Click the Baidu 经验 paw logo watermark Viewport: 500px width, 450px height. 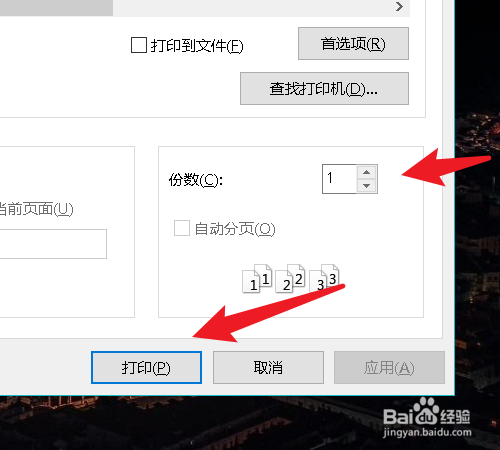point(427,412)
